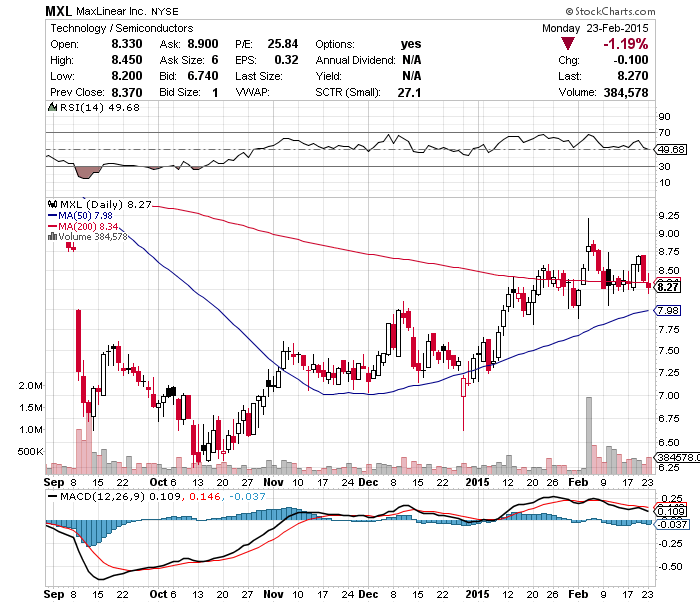
Task: Click the Open value 8.330
Action: tap(127, 44)
